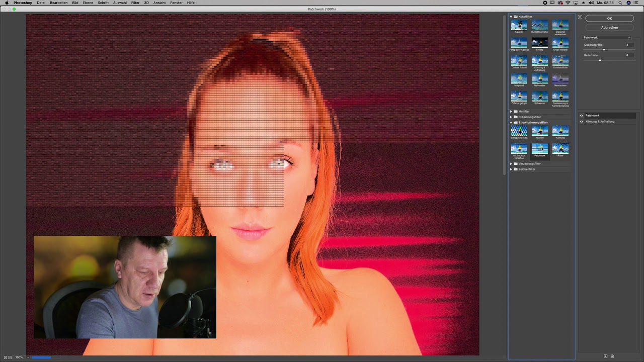The width and height of the screenshot is (644, 362).
Task: Select the Schwamm filter thumbnail
Action: click(540, 96)
